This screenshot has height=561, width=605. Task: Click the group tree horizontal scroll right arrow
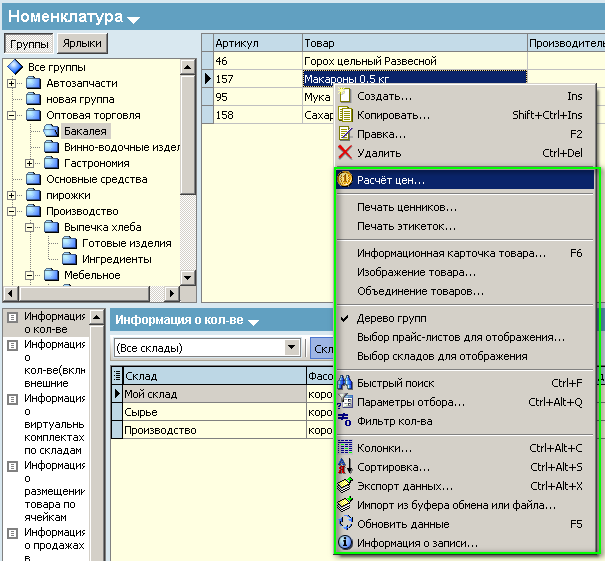coord(172,294)
